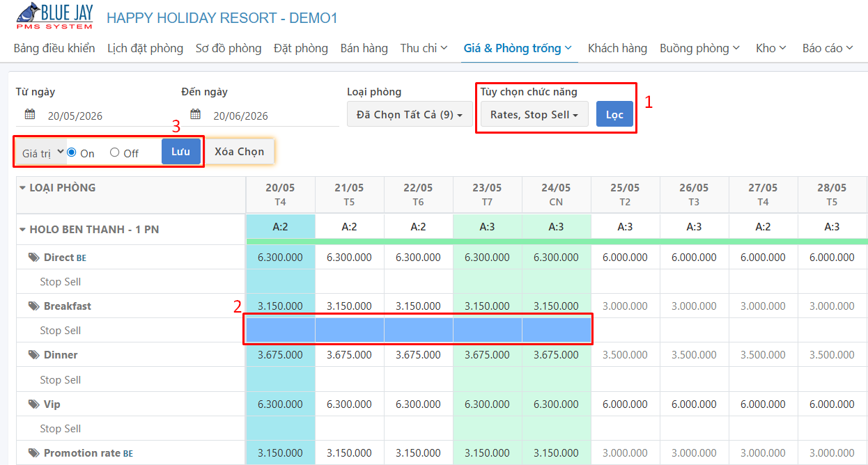Open the Bán hàng page
Image resolution: width=868 pixels, height=465 pixels.
tap(364, 48)
